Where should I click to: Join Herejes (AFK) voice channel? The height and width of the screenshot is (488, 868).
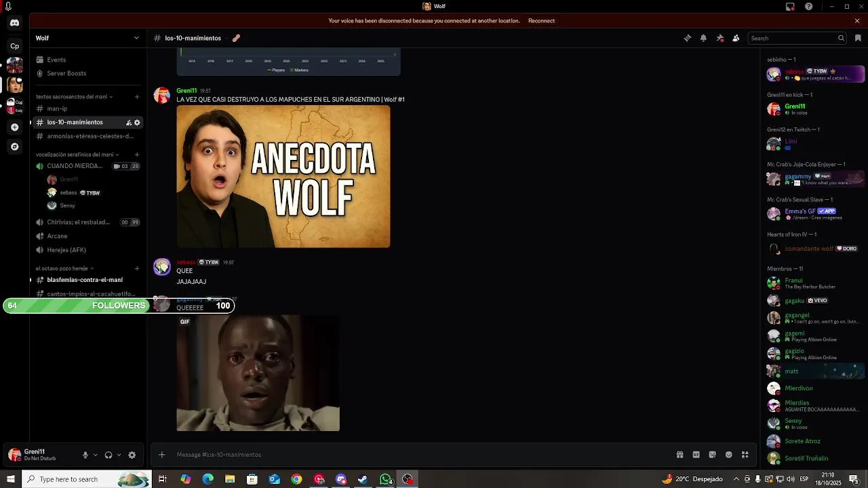[87, 249]
